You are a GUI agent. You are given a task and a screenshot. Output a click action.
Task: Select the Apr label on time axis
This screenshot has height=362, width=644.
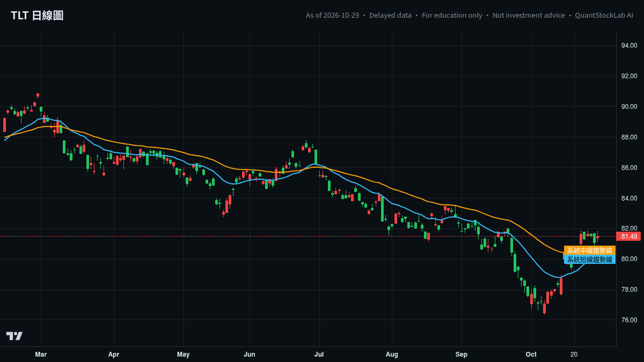pos(114,354)
